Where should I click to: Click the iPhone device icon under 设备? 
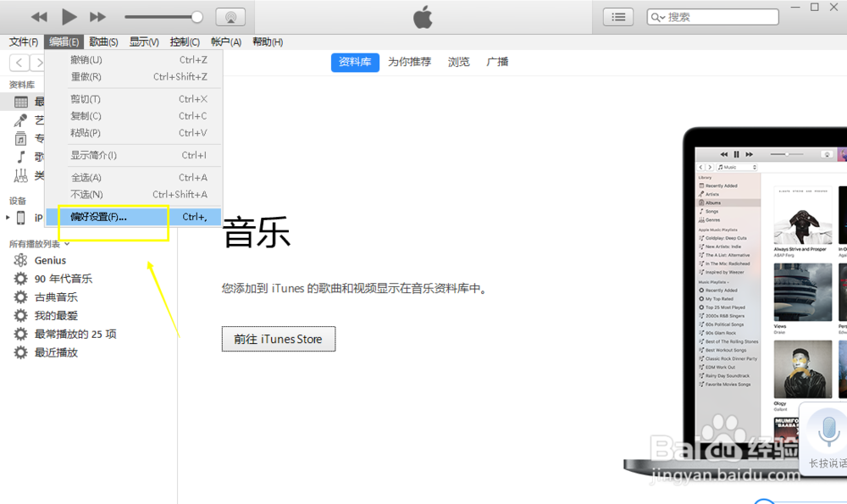[x=19, y=218]
